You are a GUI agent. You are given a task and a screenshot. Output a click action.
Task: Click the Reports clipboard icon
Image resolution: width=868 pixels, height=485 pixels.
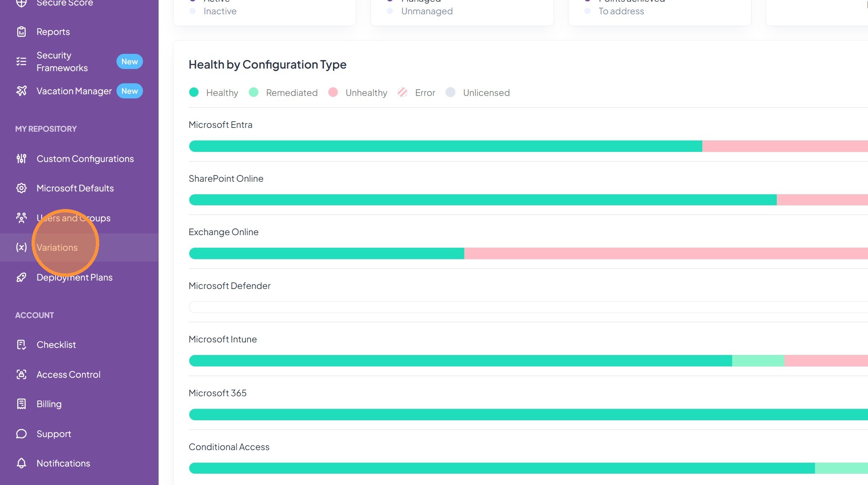click(x=21, y=32)
